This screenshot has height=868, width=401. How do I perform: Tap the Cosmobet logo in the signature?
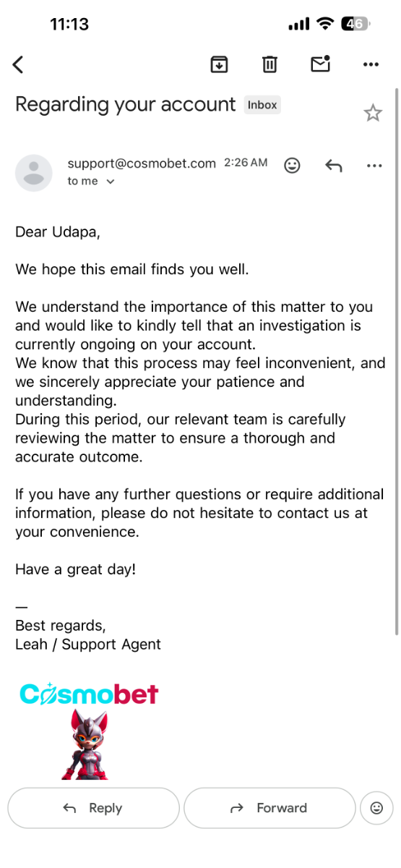pos(89,694)
